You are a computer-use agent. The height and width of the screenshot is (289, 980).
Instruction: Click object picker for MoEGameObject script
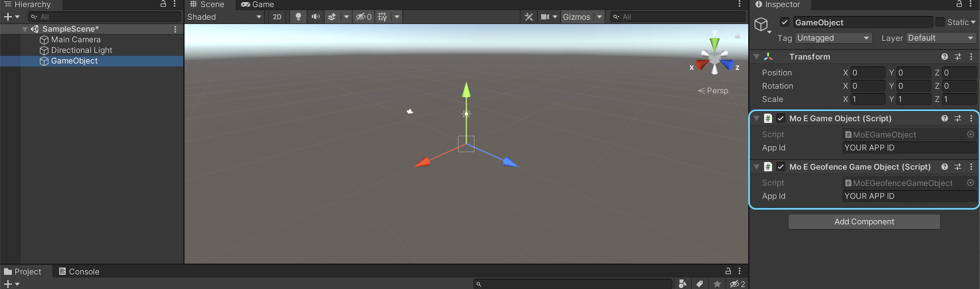971,134
